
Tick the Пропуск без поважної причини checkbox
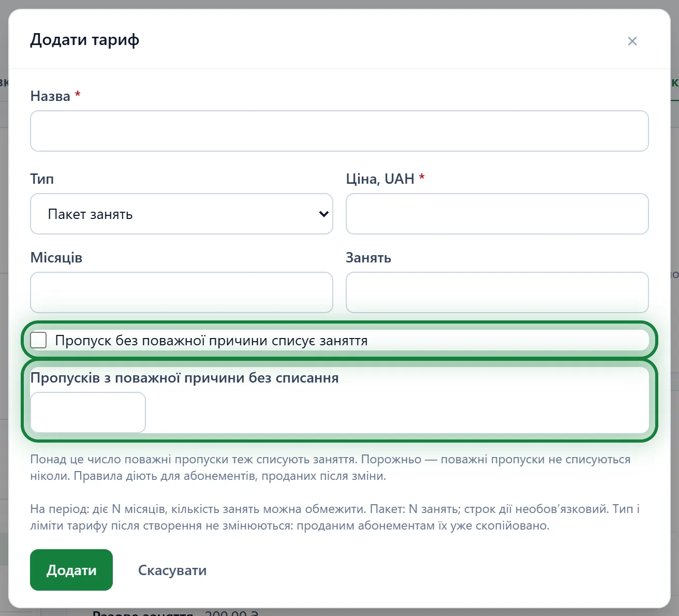point(38,340)
